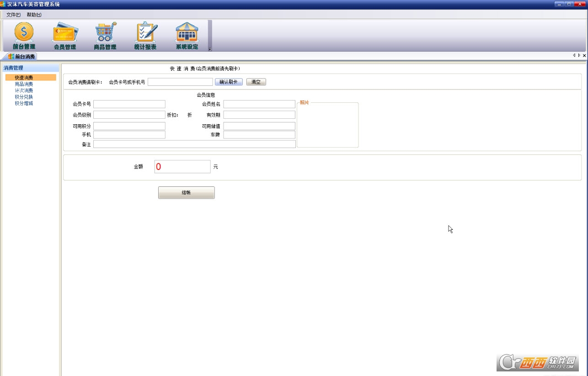This screenshot has width=588, height=376.
Task: Open 统计报表 checklist report icon
Action: click(x=145, y=36)
